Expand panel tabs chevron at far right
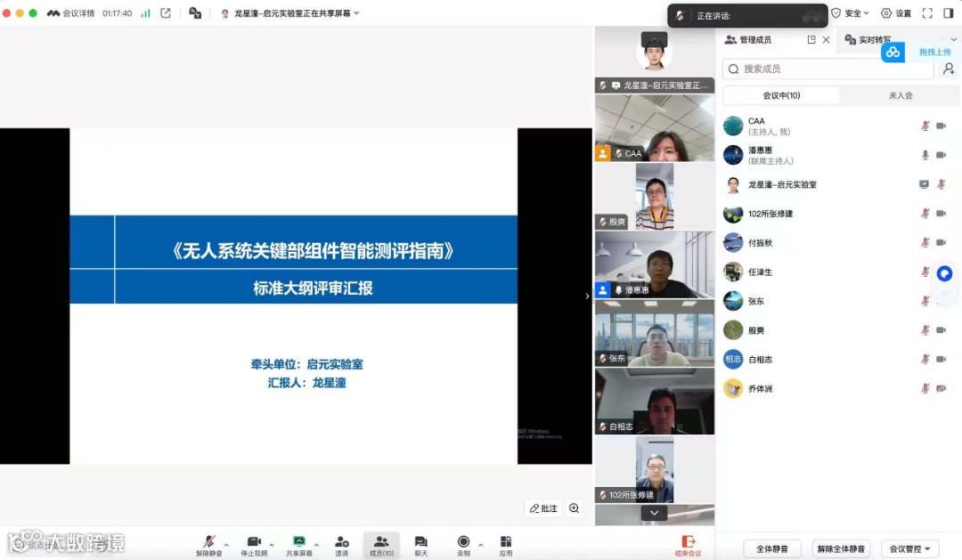The height and width of the screenshot is (560, 962). (x=953, y=39)
